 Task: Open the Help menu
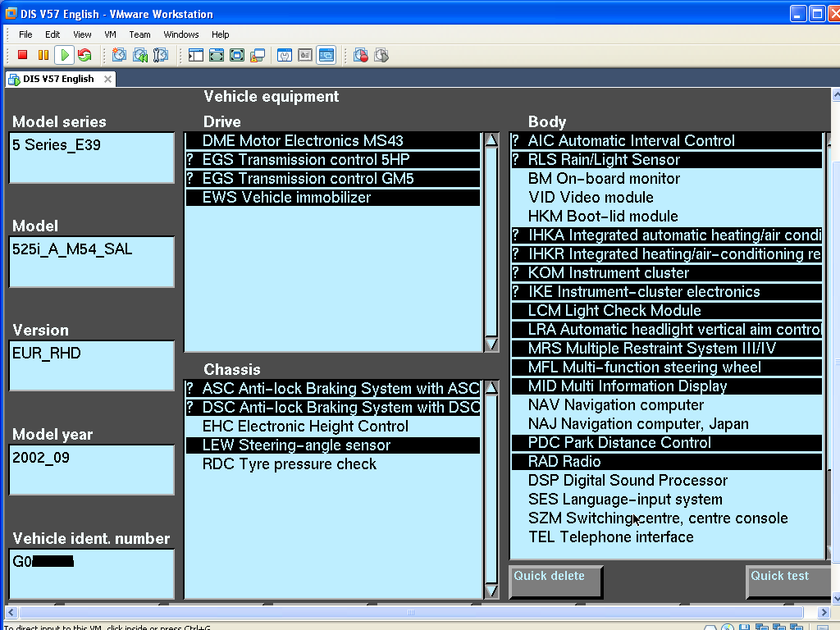pos(220,34)
